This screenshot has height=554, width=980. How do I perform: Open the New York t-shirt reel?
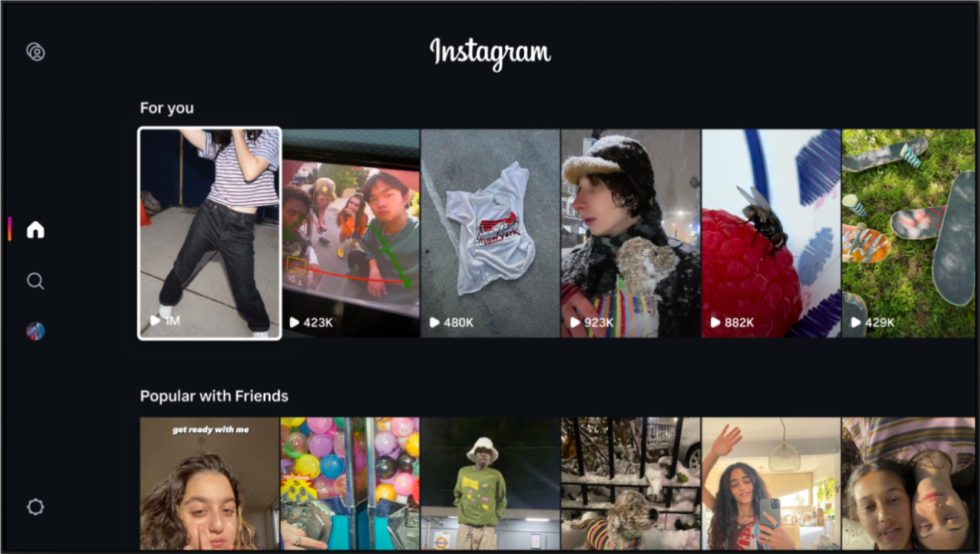(x=490, y=233)
